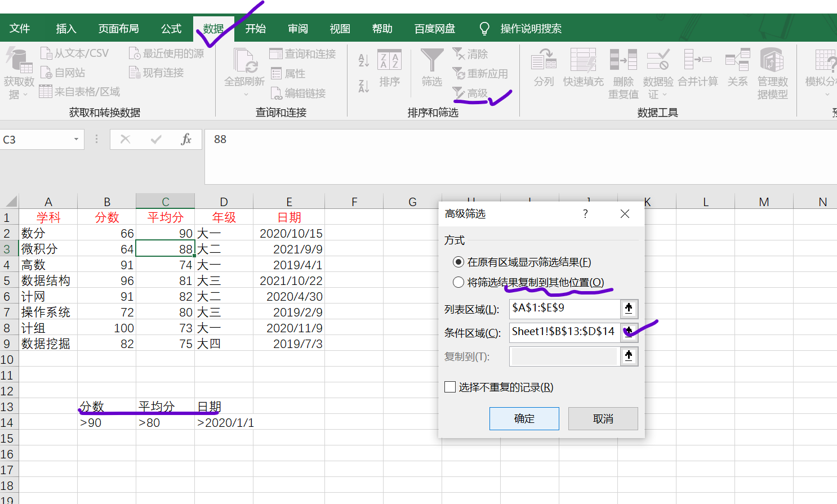Select column header E
The width and height of the screenshot is (837, 504).
pyautogui.click(x=289, y=202)
